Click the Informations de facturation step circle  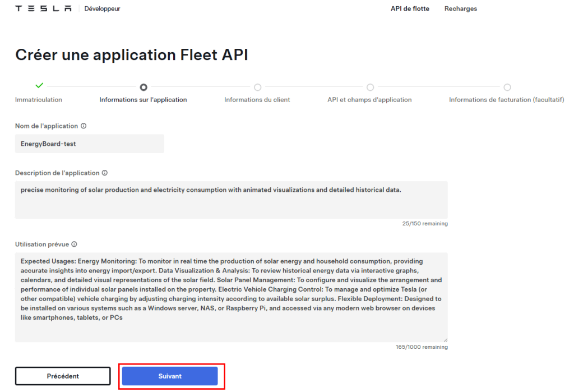[507, 87]
